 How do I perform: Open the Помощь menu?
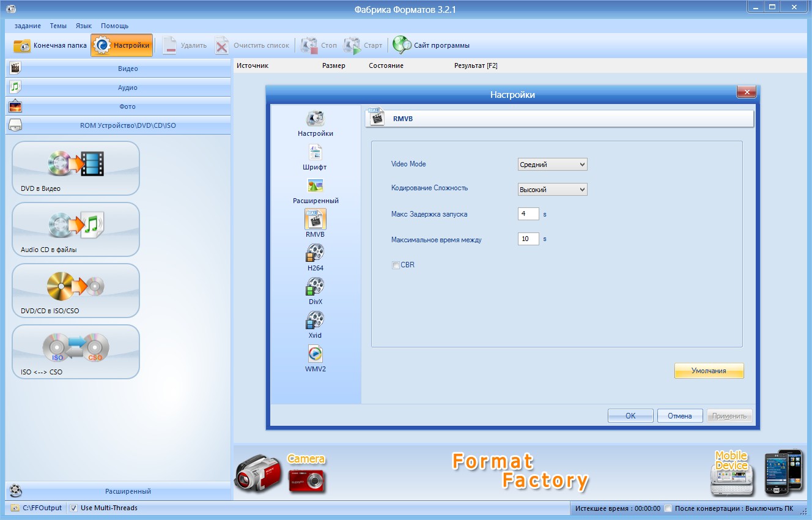pyautogui.click(x=114, y=26)
